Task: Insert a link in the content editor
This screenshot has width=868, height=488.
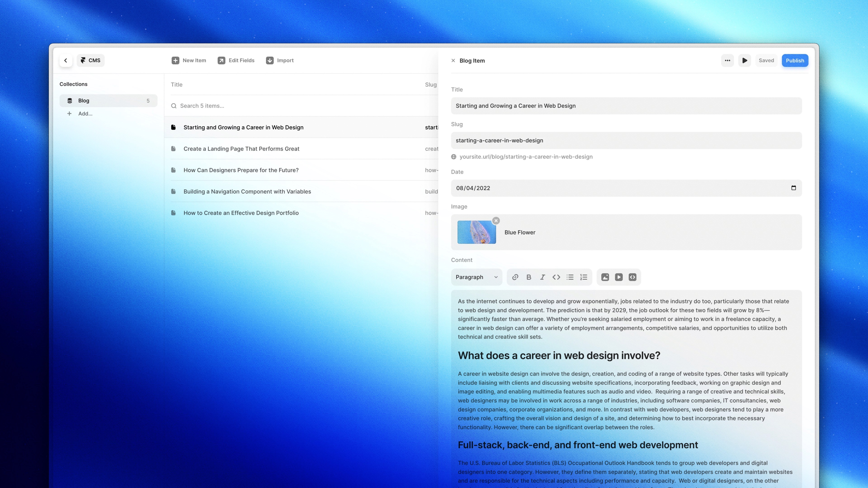Action: pos(515,277)
